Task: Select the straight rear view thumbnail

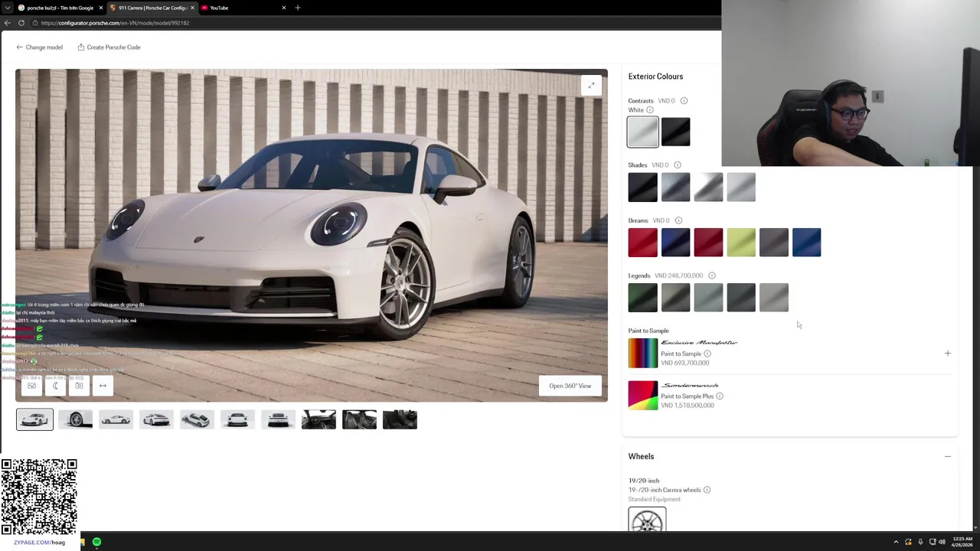Action: (x=278, y=419)
